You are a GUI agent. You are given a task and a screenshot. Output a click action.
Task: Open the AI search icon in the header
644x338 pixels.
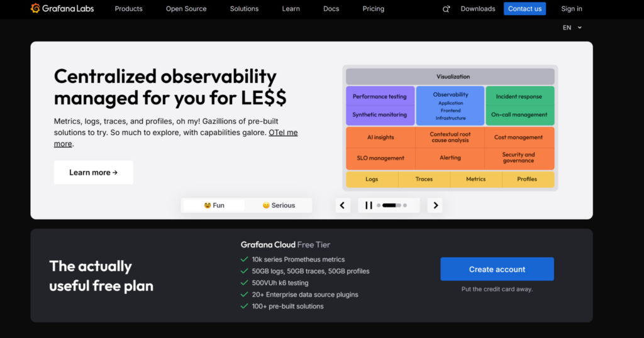[x=446, y=9]
